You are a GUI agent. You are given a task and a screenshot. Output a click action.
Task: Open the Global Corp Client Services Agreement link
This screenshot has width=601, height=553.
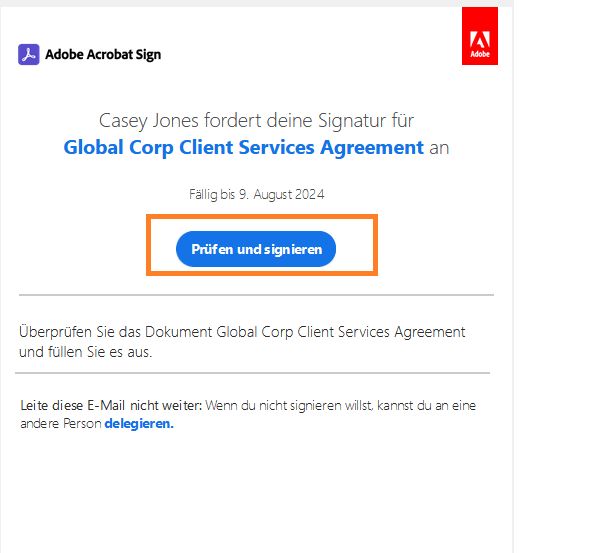[x=243, y=147]
